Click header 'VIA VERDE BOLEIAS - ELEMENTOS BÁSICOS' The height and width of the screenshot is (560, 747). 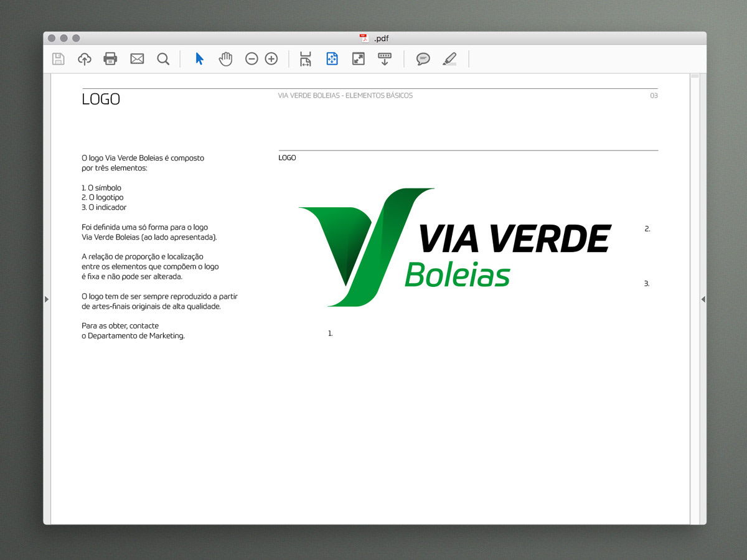[345, 96]
